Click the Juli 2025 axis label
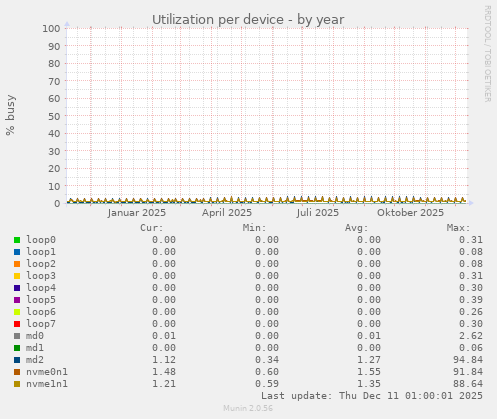The height and width of the screenshot is (419, 497). pyautogui.click(x=318, y=213)
